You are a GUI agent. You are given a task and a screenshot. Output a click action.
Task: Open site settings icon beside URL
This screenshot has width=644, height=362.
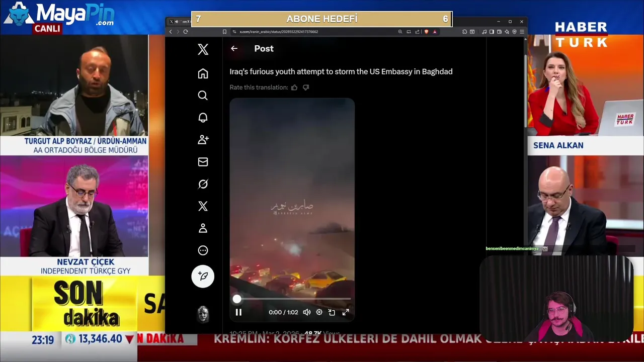(234, 32)
